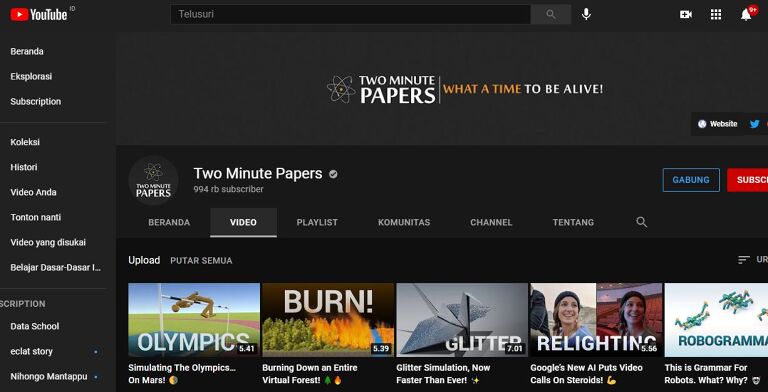Screen dimensions: 768x392
Task: Click the channel search magnifier icon
Action: pos(642,222)
